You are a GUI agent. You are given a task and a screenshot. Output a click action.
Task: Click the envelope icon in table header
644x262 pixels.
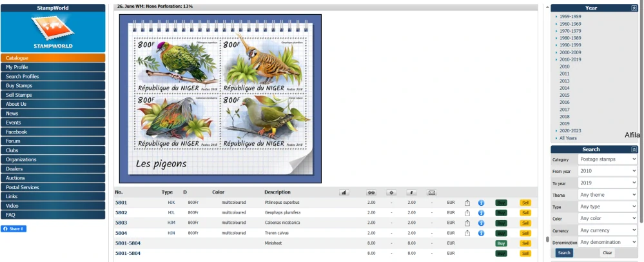tap(431, 192)
